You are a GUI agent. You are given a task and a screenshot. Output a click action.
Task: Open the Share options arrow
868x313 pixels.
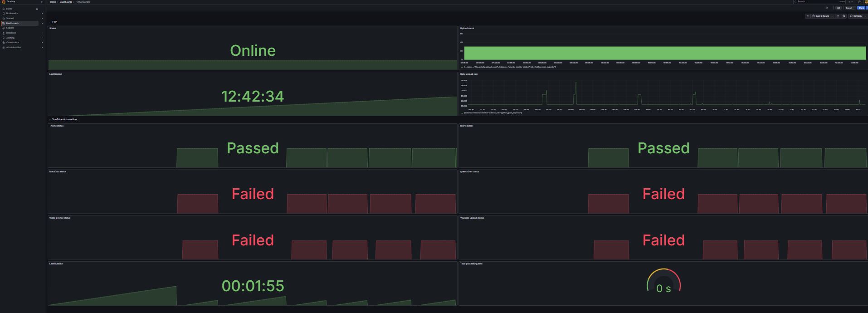coord(867,8)
